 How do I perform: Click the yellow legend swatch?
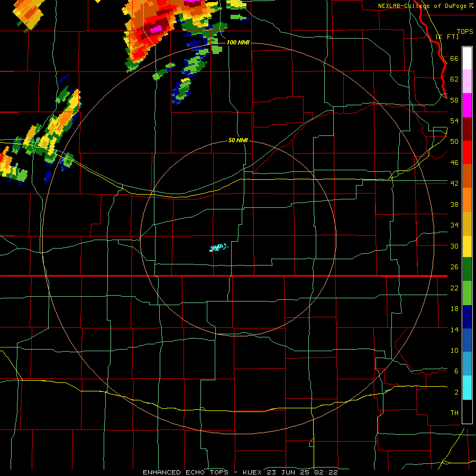(x=467, y=246)
